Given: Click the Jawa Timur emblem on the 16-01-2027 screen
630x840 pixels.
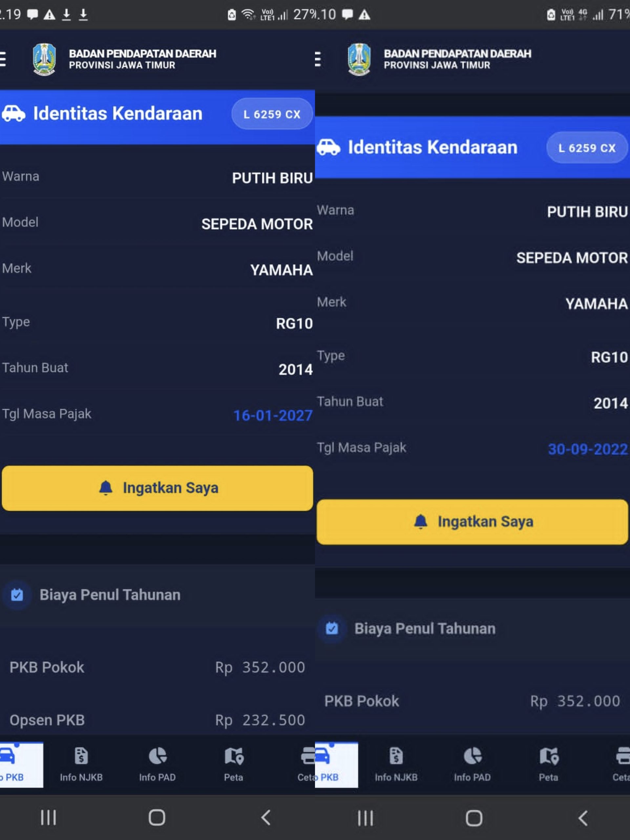Looking at the screenshot, I should click(44, 59).
